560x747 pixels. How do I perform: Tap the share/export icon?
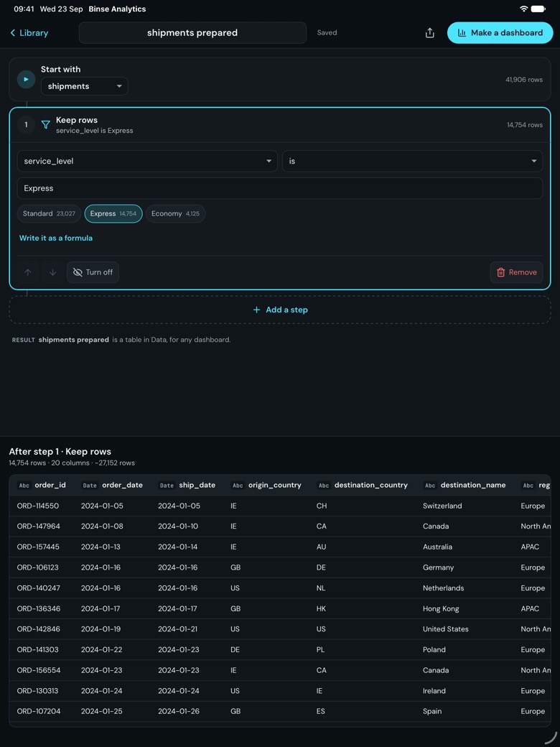click(429, 33)
